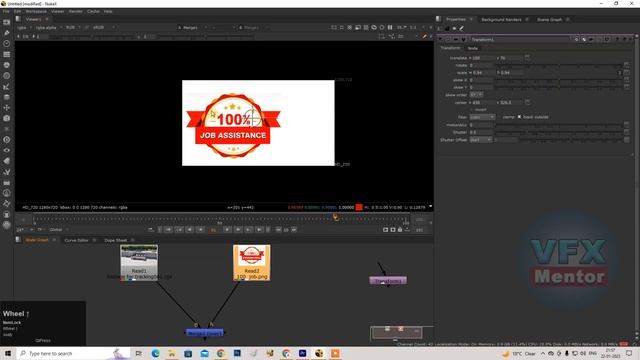Screen dimensions: 640x360
Task: Open the Transform nodes toolbar menu
Action: [7, 108]
